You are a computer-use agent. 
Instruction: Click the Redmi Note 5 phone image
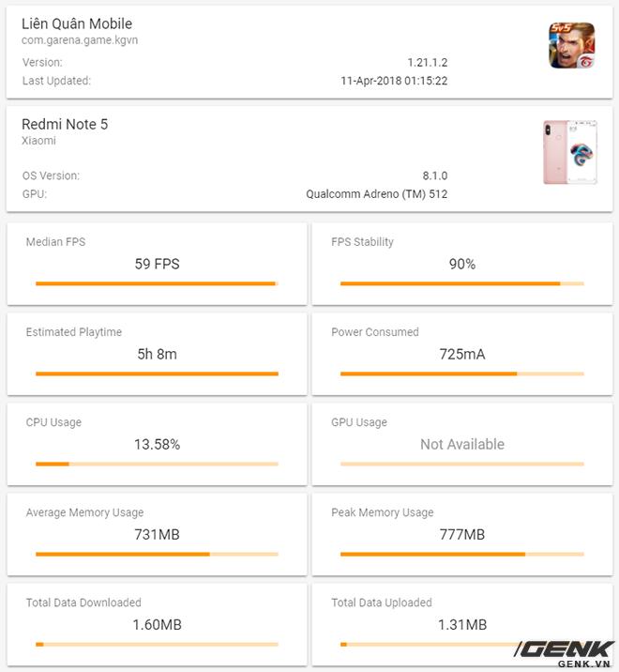(570, 153)
